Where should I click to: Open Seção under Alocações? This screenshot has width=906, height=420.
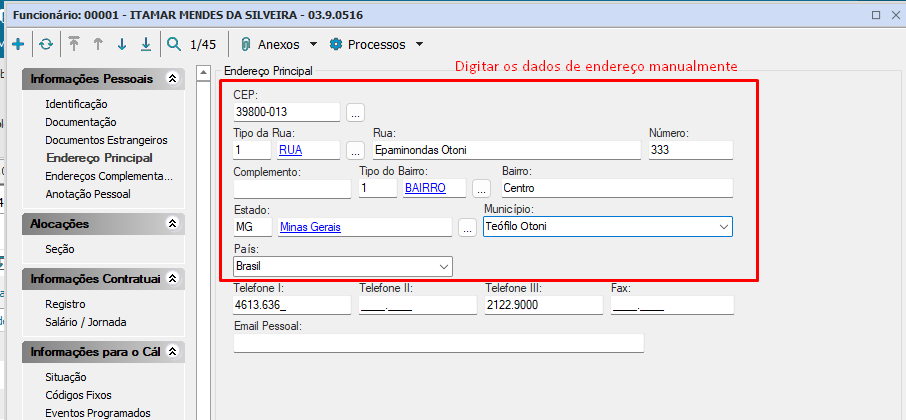pyautogui.click(x=60, y=249)
